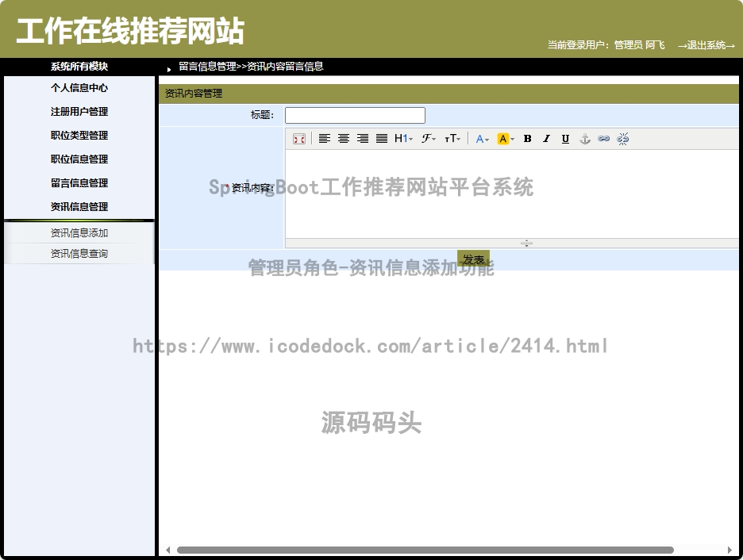Click the 退出系统 logout link
Viewport: 743px width, 560px height.
tap(706, 45)
